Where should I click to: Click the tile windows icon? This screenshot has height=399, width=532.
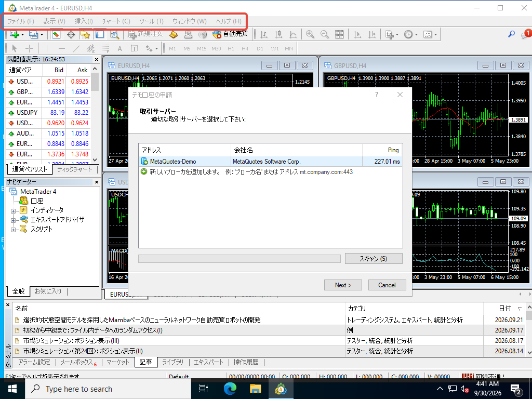(x=339, y=34)
